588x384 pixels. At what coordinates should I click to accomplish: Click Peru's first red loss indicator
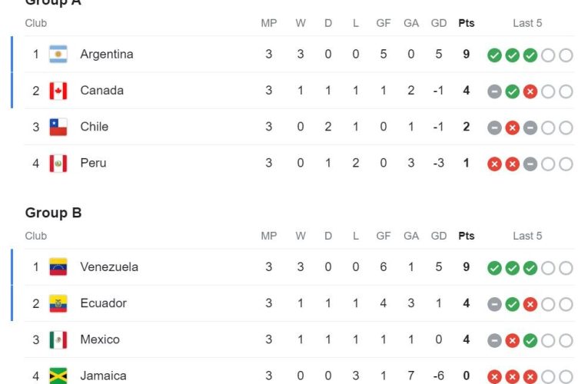(x=494, y=164)
